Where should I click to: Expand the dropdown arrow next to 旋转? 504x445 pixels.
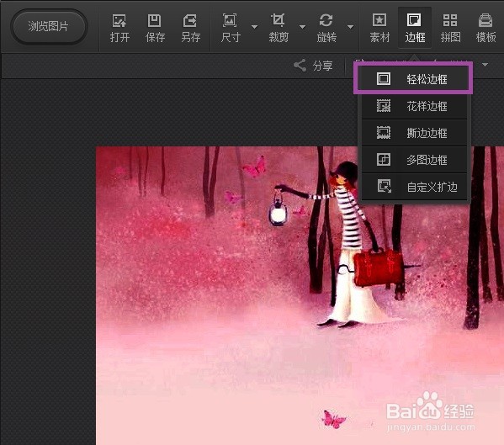click(x=351, y=27)
